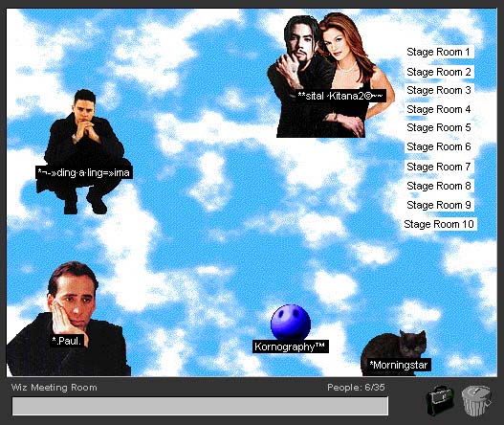This screenshot has height=425, width=504.
Task: Open Stage Room 3
Action: [439, 90]
